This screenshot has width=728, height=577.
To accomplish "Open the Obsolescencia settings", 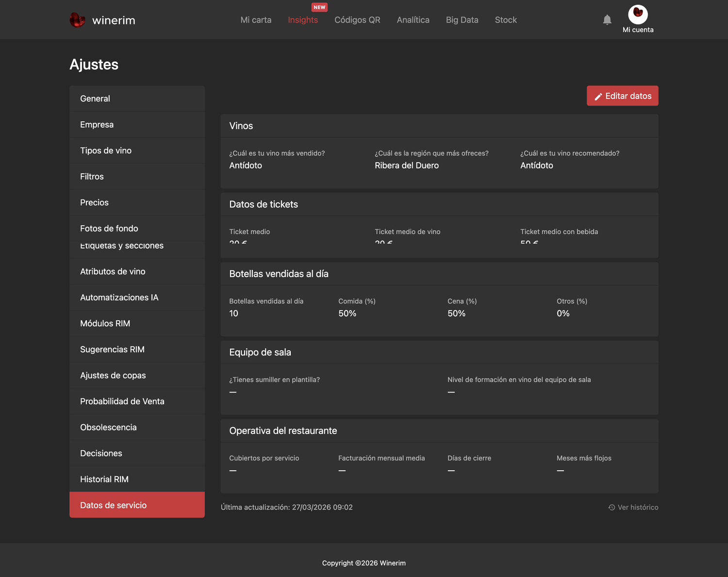I will click(x=137, y=427).
